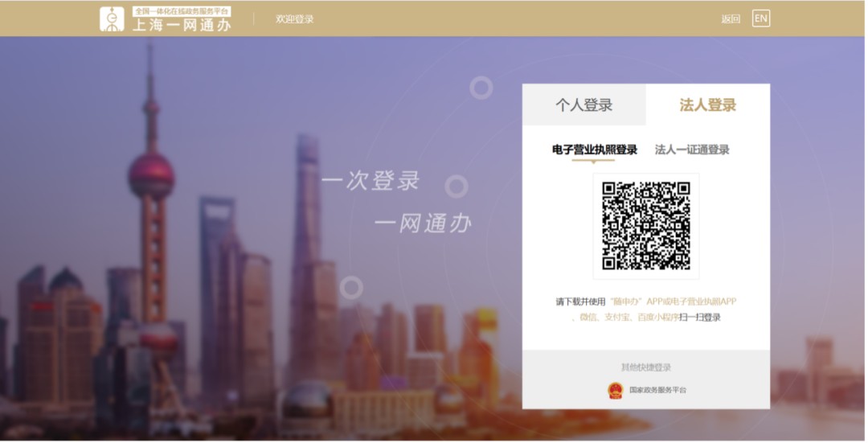This screenshot has height=443, width=868.
Task: Switch language with the EN button
Action: pyautogui.click(x=760, y=18)
